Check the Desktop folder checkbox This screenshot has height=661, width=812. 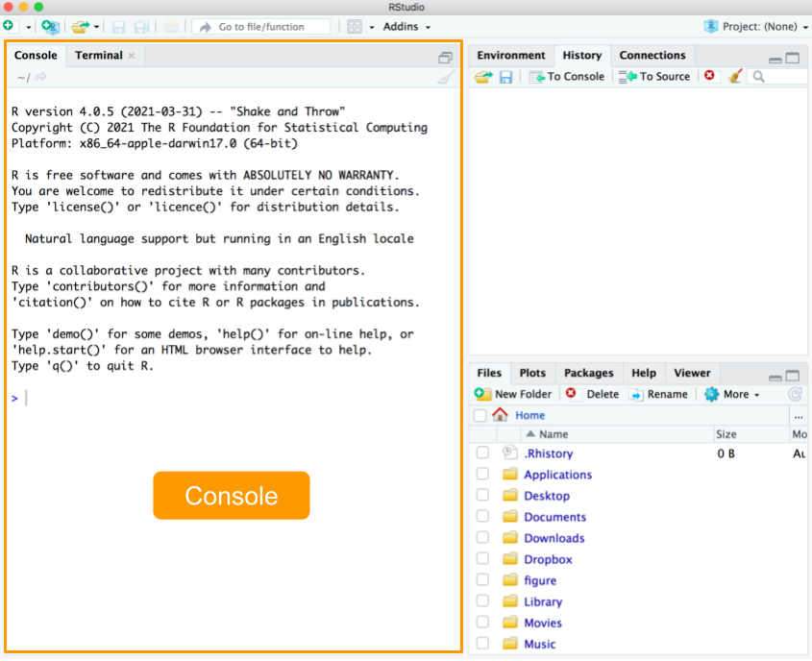[482, 496]
